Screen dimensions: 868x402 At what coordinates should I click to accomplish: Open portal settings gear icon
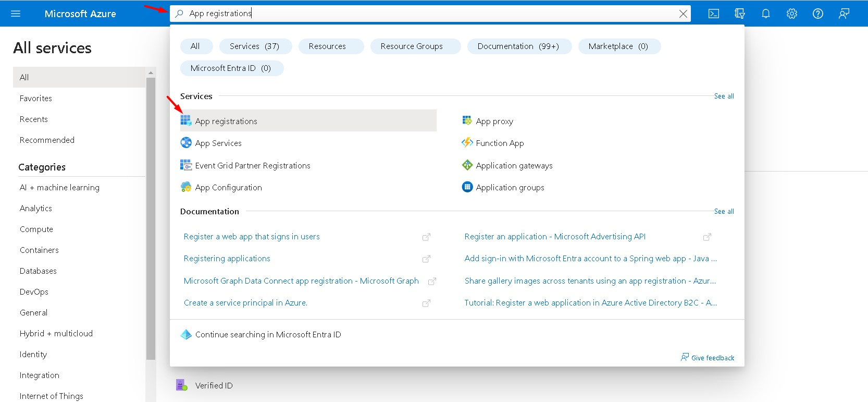[x=792, y=14]
